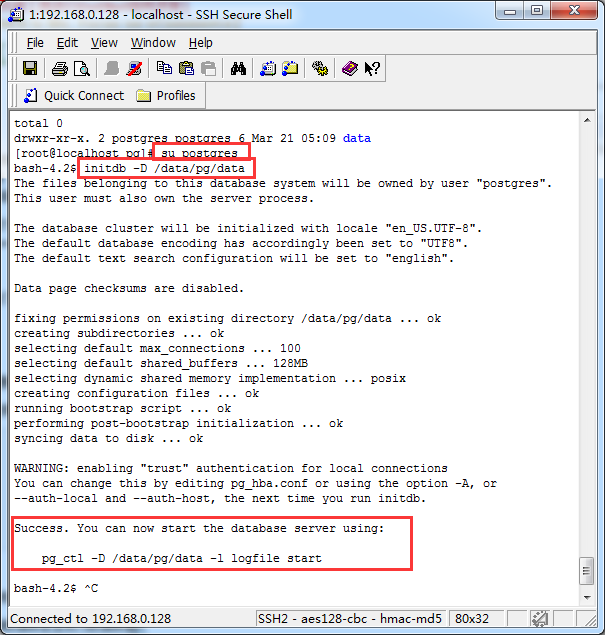Click the vertical scrollbar thumb
This screenshot has height=635, width=605.
coord(587,571)
